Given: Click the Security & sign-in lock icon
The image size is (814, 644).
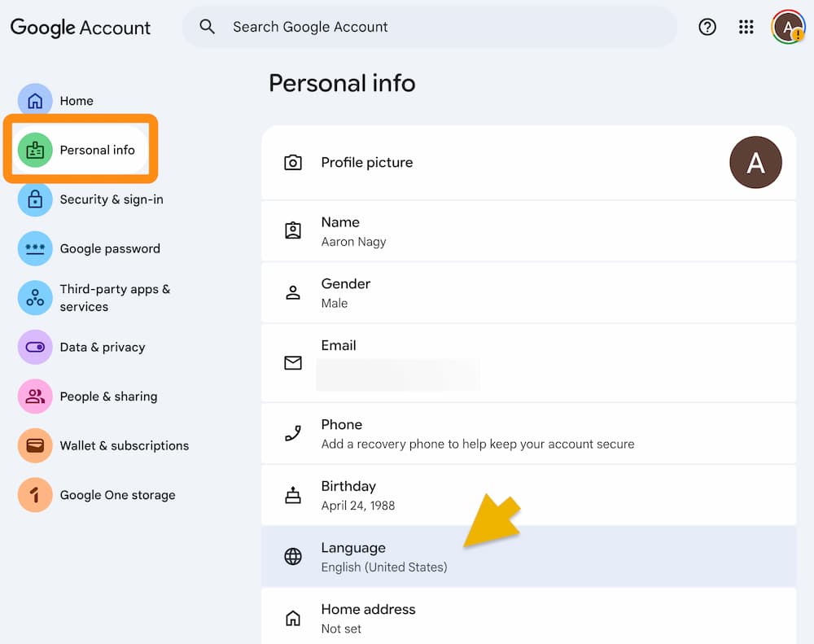Looking at the screenshot, I should pos(35,199).
